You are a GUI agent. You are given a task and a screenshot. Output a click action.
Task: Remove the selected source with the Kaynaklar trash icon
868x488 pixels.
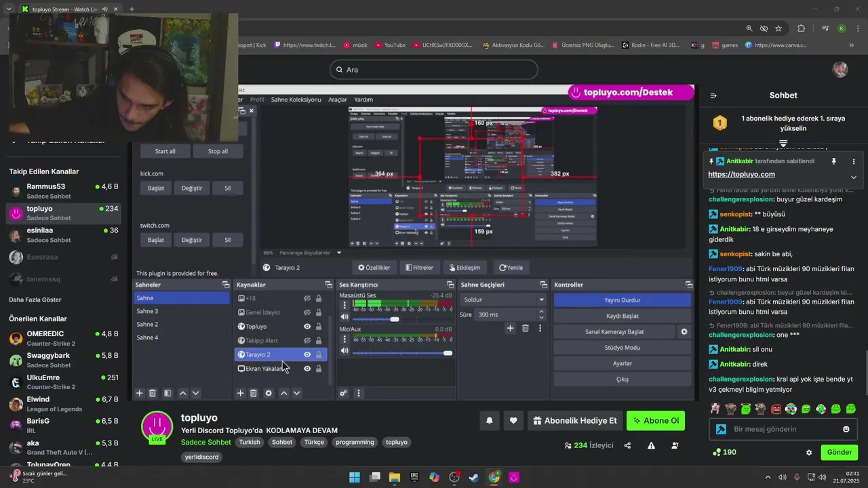tap(254, 393)
